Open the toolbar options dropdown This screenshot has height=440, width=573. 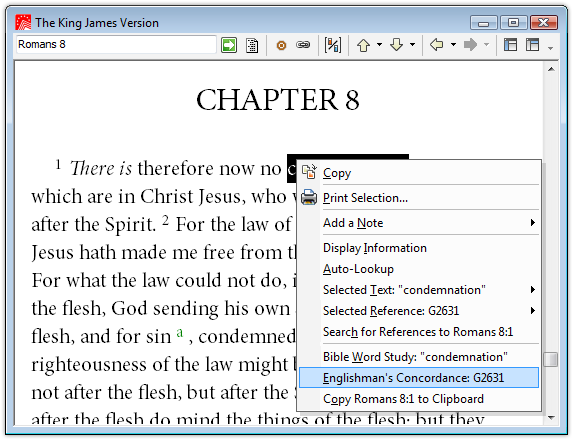(550, 48)
